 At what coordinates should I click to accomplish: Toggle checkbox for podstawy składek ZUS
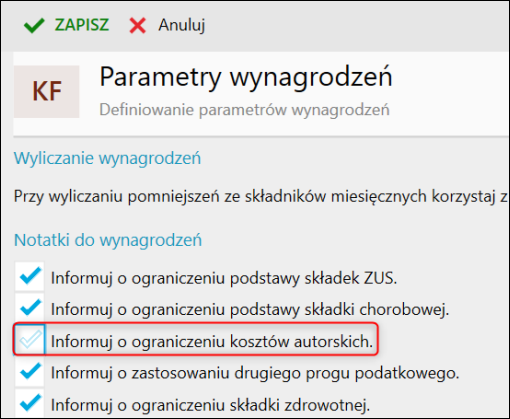click(30, 276)
